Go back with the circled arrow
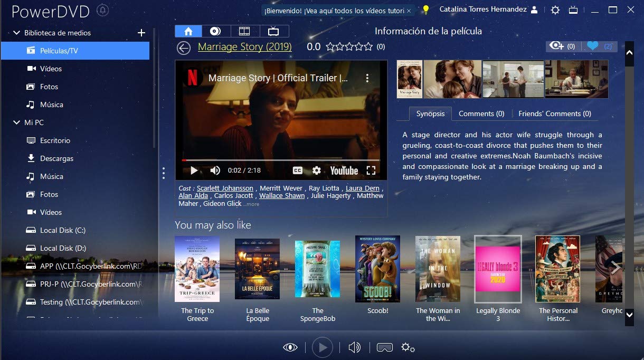644x360 pixels. (x=184, y=48)
